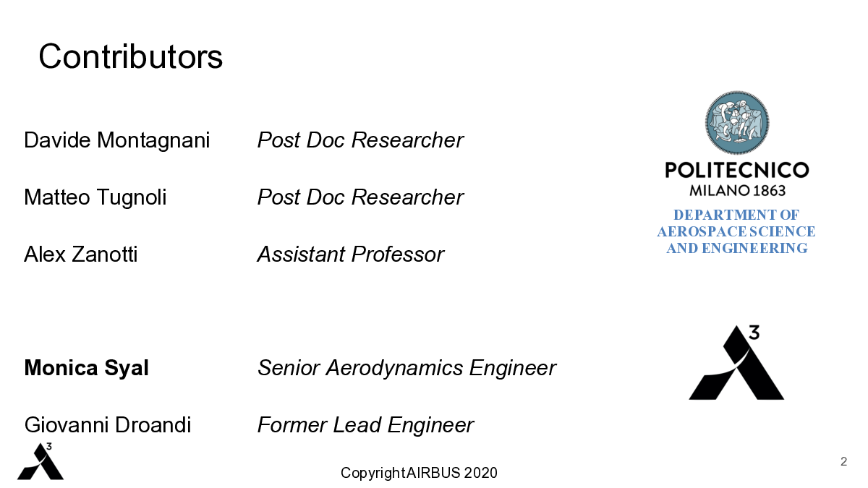
Task: Click the MILANO 1863 text
Action: pos(737,192)
